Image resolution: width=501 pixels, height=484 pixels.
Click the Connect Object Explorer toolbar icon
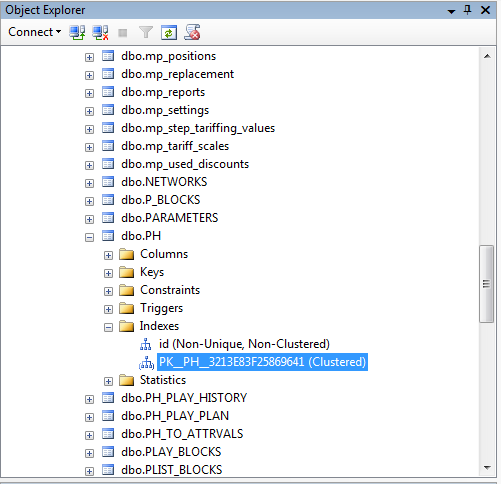(77, 33)
